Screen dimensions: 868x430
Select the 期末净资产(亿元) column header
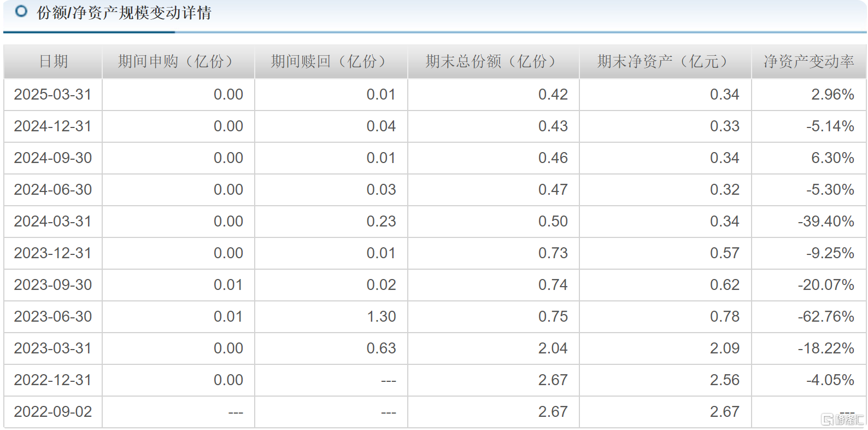pos(665,61)
